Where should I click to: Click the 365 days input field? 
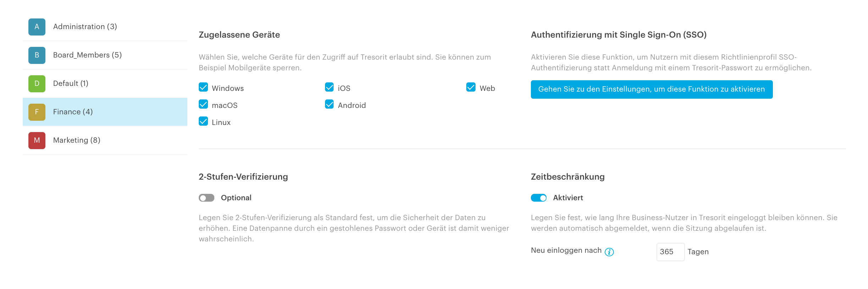[x=670, y=252]
